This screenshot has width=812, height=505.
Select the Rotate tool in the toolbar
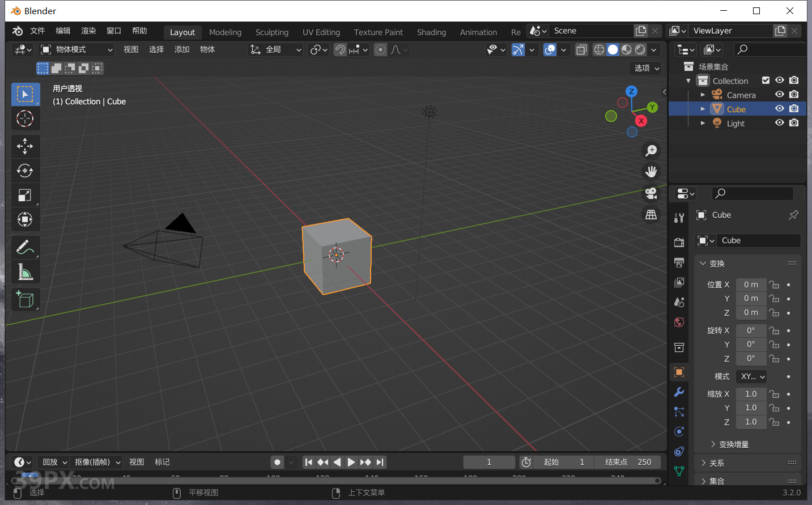[x=25, y=171]
